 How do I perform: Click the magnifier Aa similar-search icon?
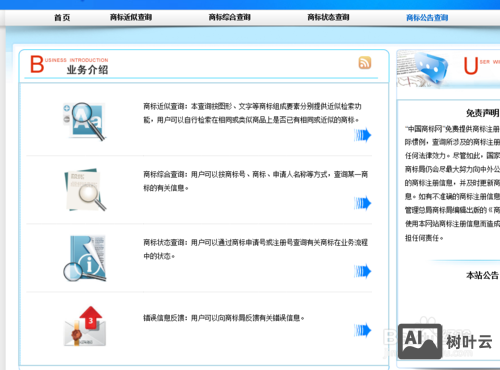point(84,121)
